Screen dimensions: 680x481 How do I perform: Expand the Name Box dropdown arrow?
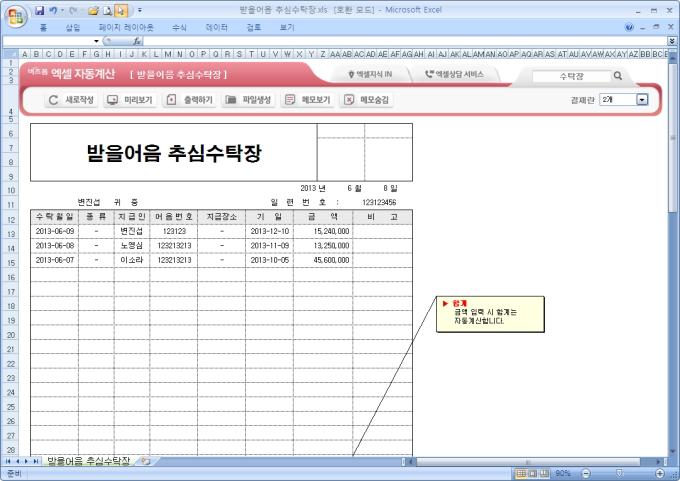click(96, 41)
